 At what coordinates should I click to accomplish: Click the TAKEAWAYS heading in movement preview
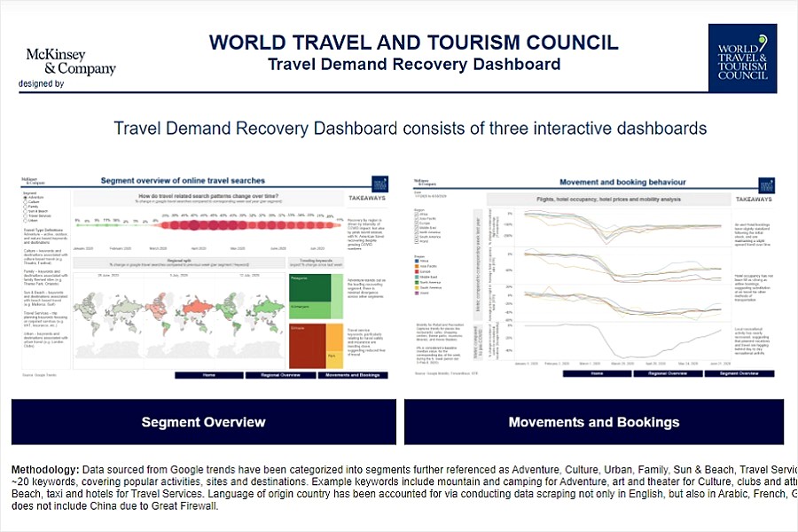click(x=754, y=199)
